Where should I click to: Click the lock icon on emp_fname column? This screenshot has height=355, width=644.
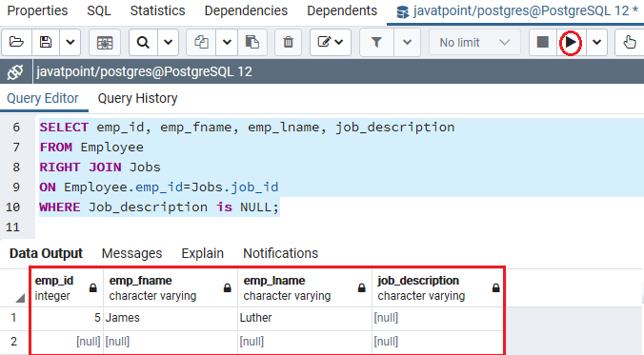(x=228, y=288)
